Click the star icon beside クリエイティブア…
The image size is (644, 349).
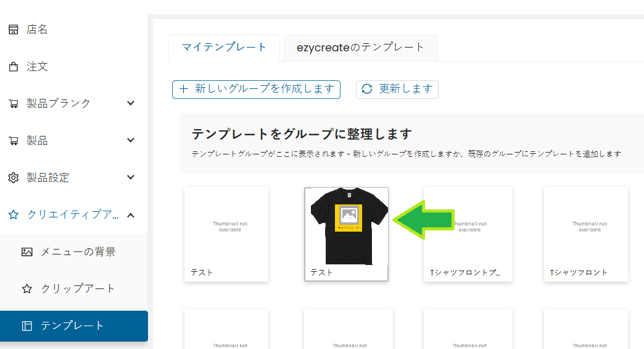(x=13, y=215)
